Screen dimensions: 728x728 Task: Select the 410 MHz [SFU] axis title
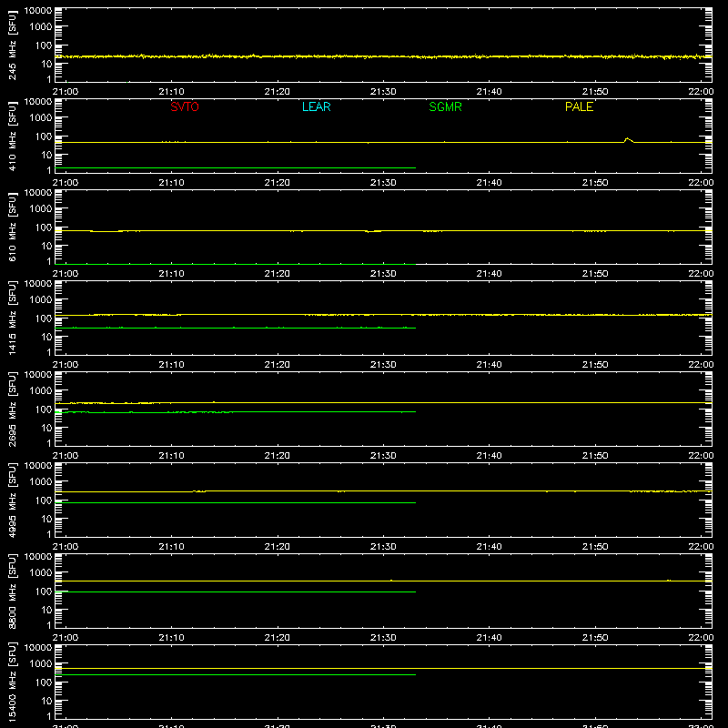13,136
